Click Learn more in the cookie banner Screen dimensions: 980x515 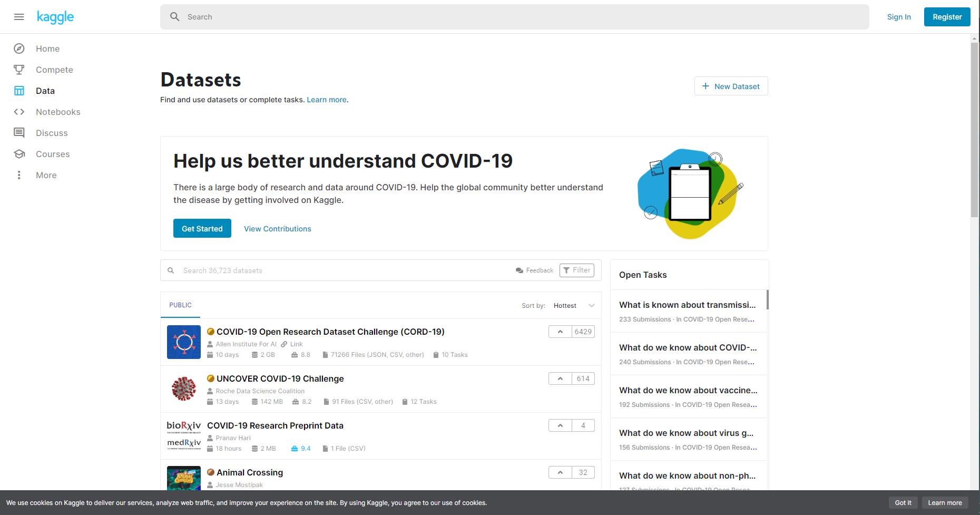945,502
